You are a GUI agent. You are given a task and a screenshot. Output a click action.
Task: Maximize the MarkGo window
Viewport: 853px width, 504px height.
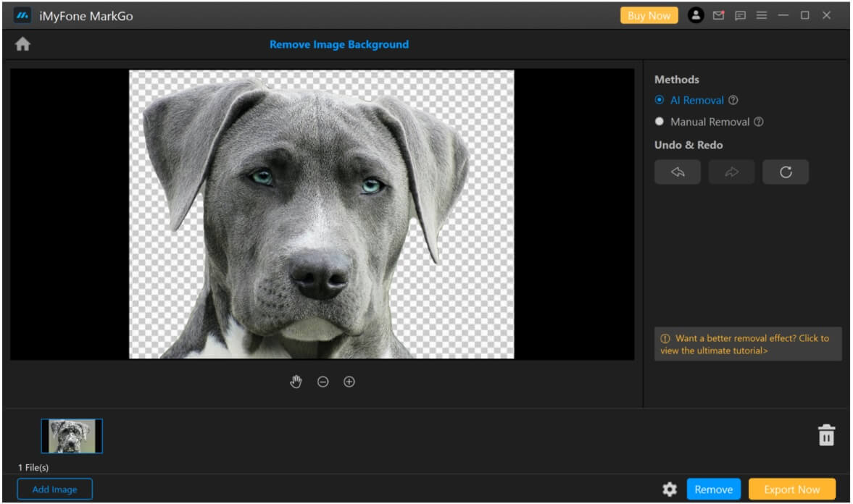click(x=804, y=15)
